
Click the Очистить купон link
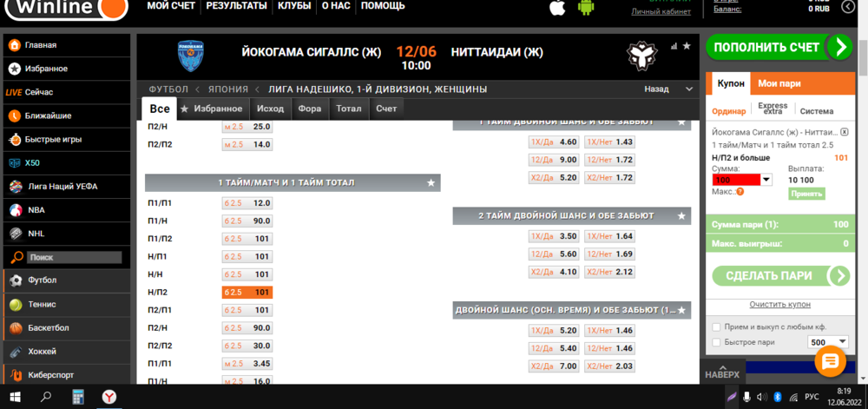[780, 305]
